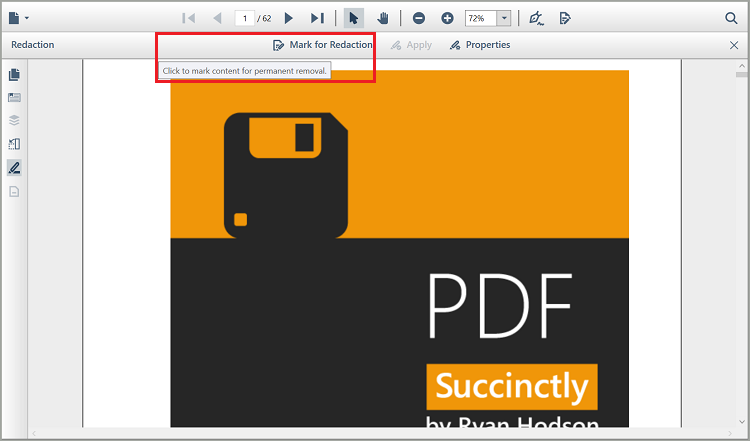This screenshot has width=750, height=441.
Task: Toggle the redaction tool in left sidebar
Action: 14,167
